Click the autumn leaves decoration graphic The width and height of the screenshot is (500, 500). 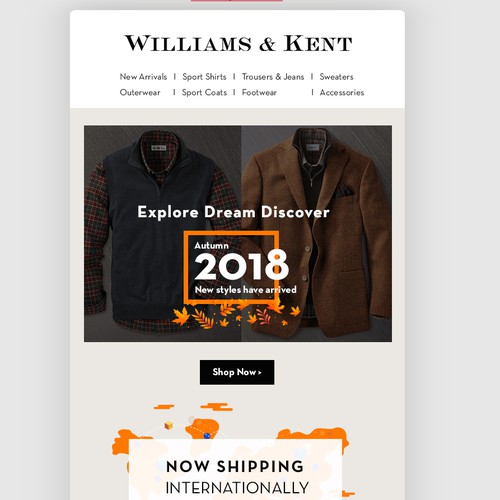pyautogui.click(x=235, y=314)
